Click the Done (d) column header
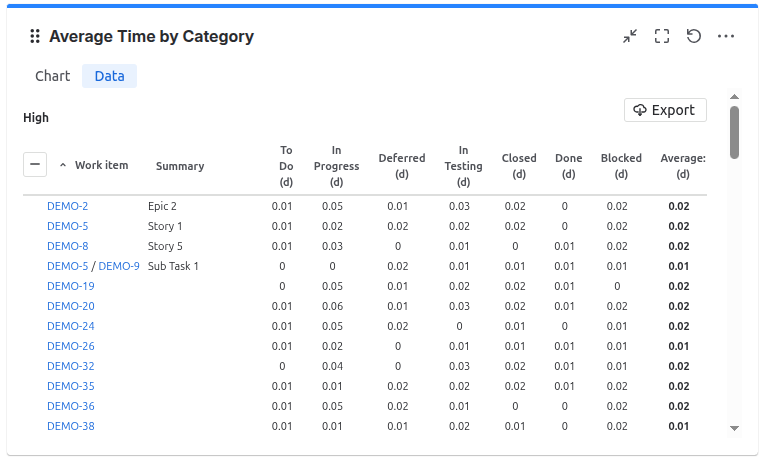This screenshot has width=767, height=460. pyautogui.click(x=568, y=166)
